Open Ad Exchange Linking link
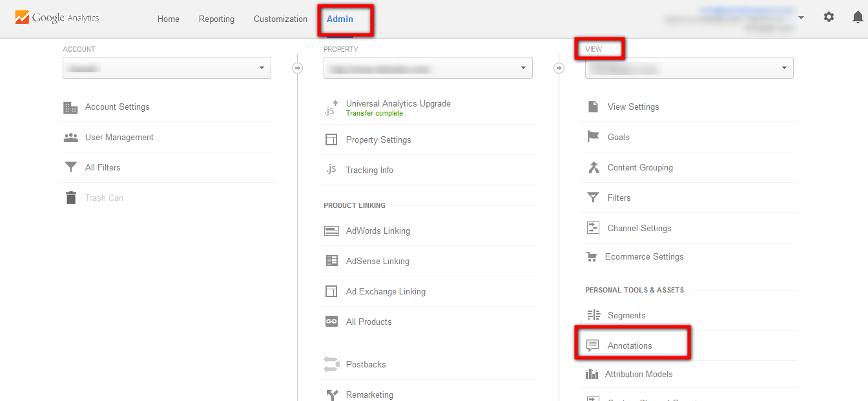Image resolution: width=868 pixels, height=401 pixels. 386,292
